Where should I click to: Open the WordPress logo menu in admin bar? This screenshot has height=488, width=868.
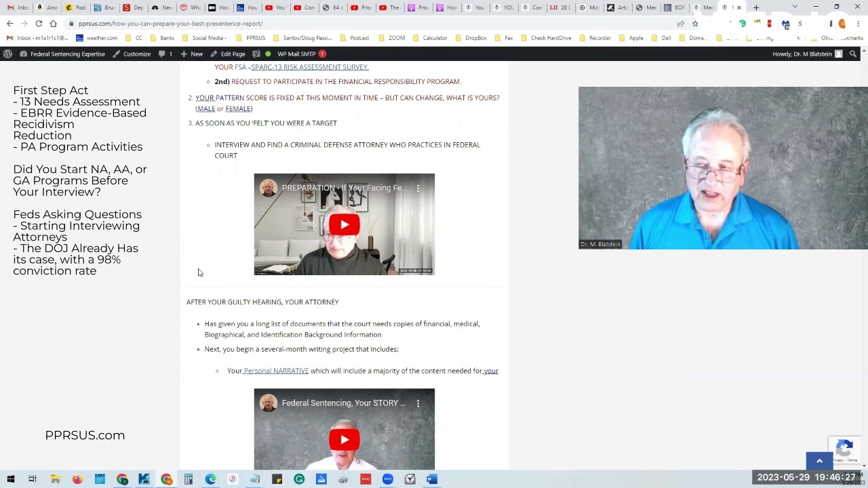point(7,54)
